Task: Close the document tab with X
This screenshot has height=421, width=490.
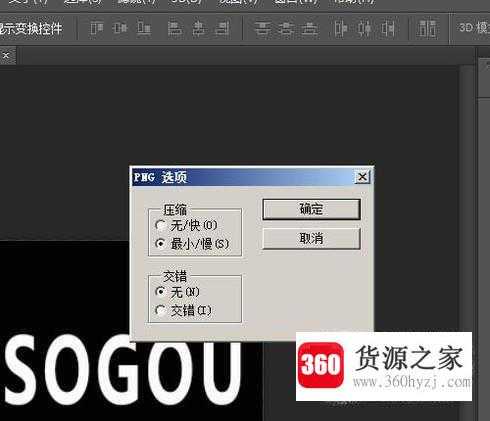Action: (x=6, y=56)
